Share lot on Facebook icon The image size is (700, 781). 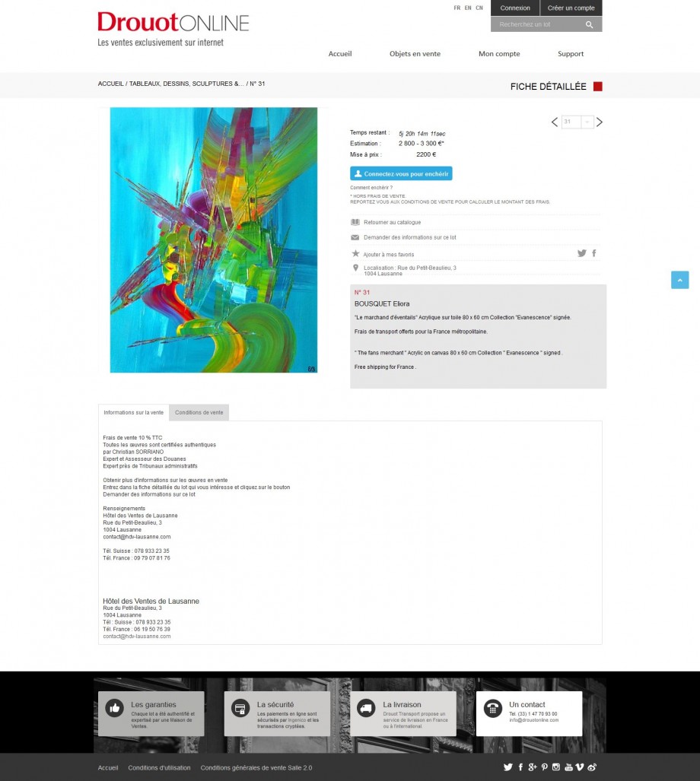pyautogui.click(x=594, y=253)
